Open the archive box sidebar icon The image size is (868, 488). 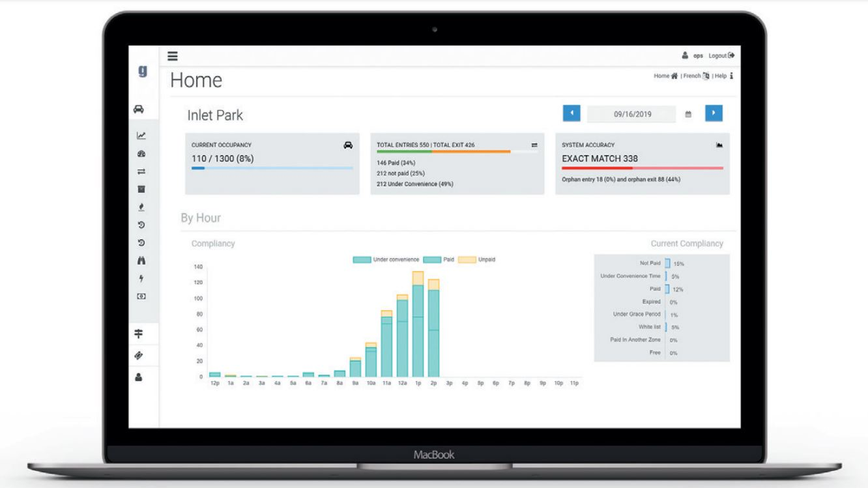[x=141, y=189]
